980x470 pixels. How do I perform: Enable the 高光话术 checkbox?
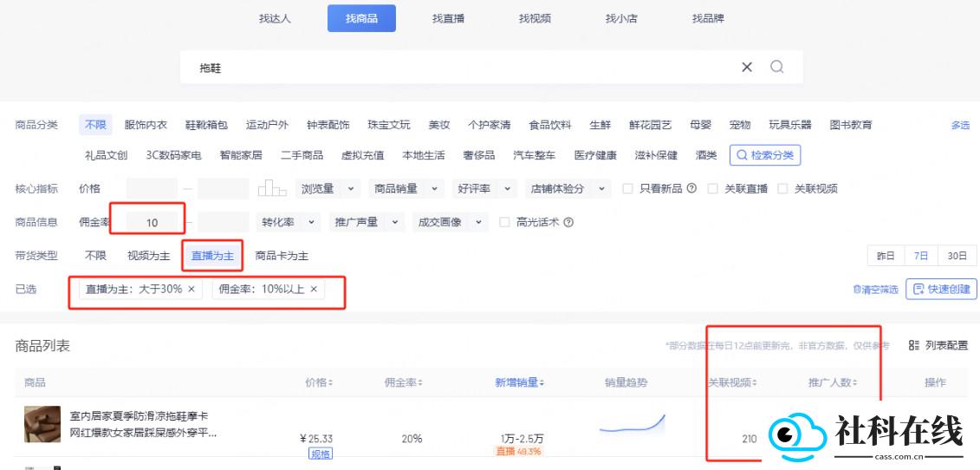[x=504, y=222]
